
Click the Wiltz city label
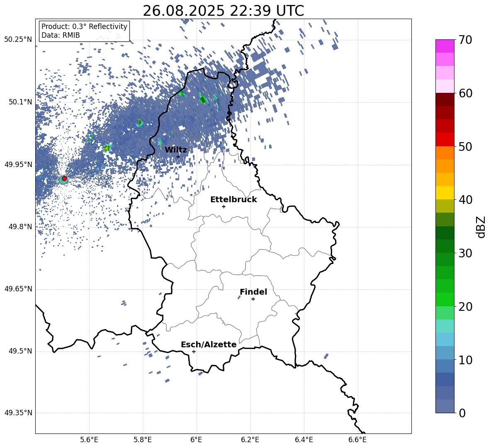176,150
